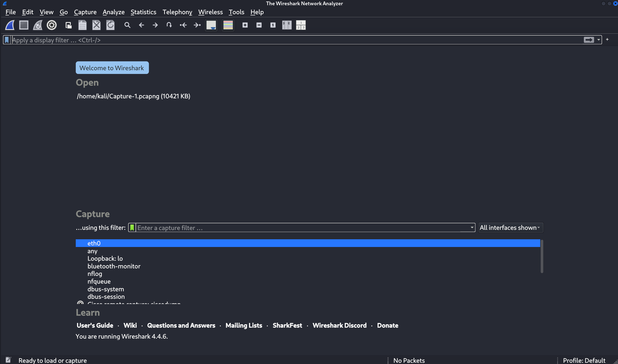Close this capture file icon

point(96,25)
